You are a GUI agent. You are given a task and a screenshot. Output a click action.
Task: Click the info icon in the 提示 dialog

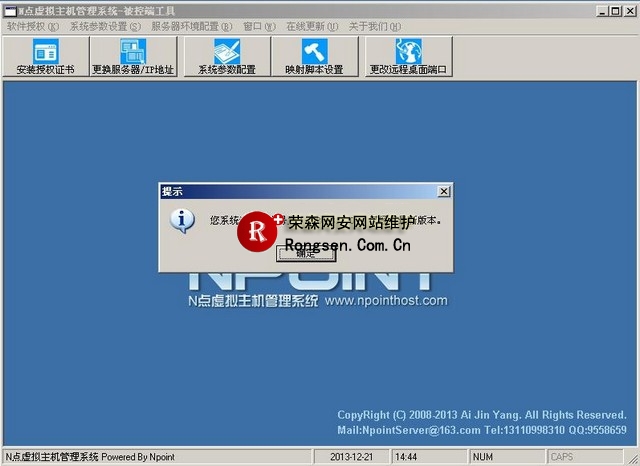coord(182,220)
